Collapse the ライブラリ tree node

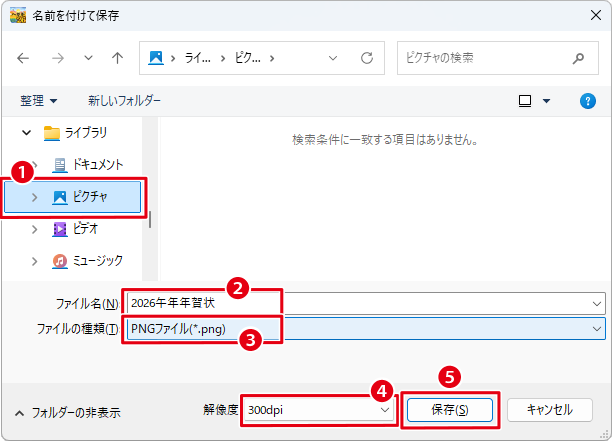25,132
